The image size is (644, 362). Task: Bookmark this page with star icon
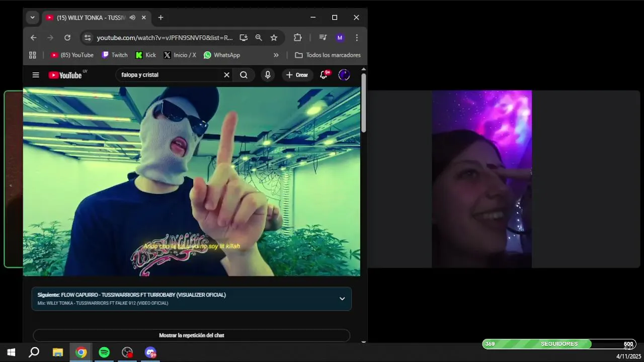[x=274, y=38]
